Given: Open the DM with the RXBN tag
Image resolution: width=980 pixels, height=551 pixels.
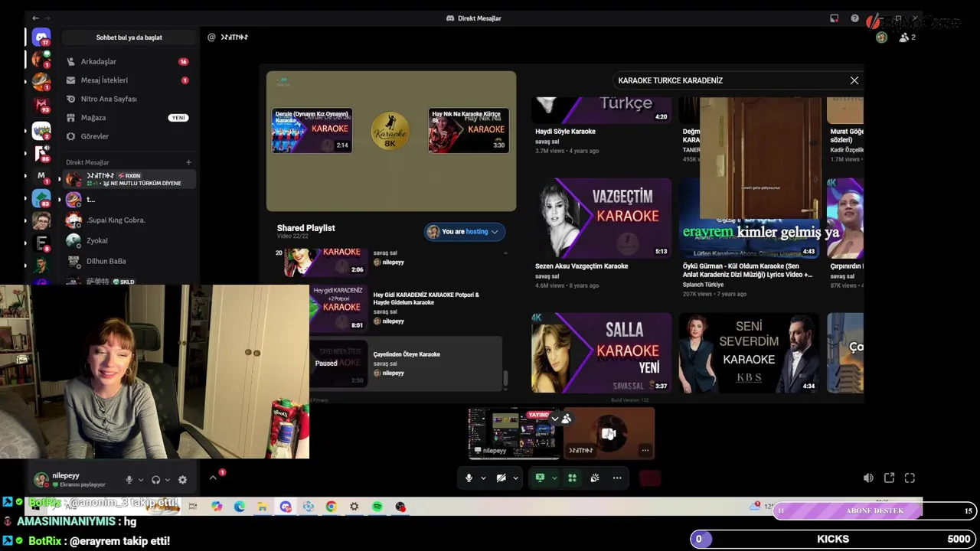Looking at the screenshot, I should click(129, 179).
